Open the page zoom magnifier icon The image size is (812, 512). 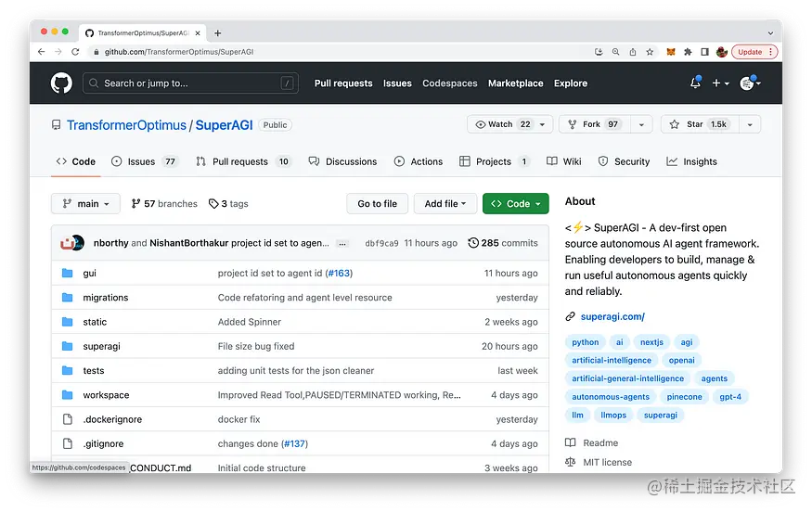coord(615,52)
